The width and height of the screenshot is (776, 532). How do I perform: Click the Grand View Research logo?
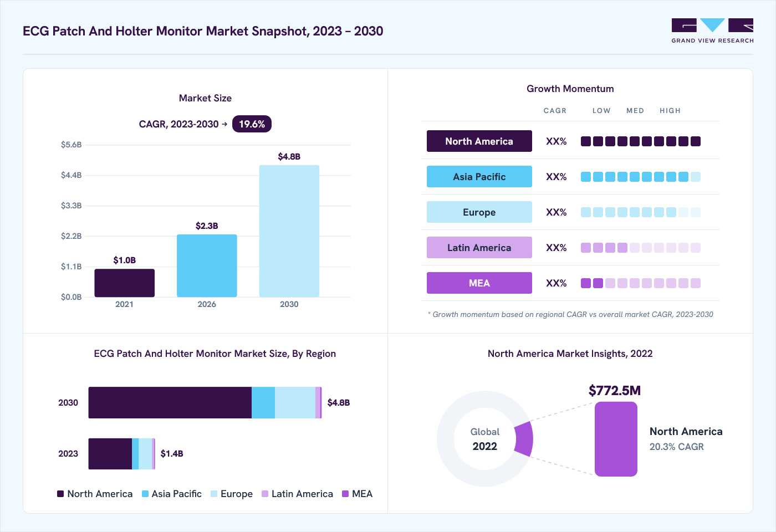(x=712, y=31)
